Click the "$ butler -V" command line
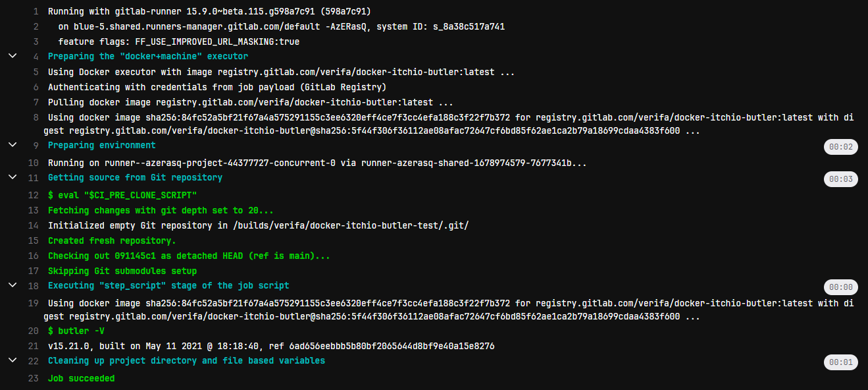868x390 pixels. tap(76, 331)
